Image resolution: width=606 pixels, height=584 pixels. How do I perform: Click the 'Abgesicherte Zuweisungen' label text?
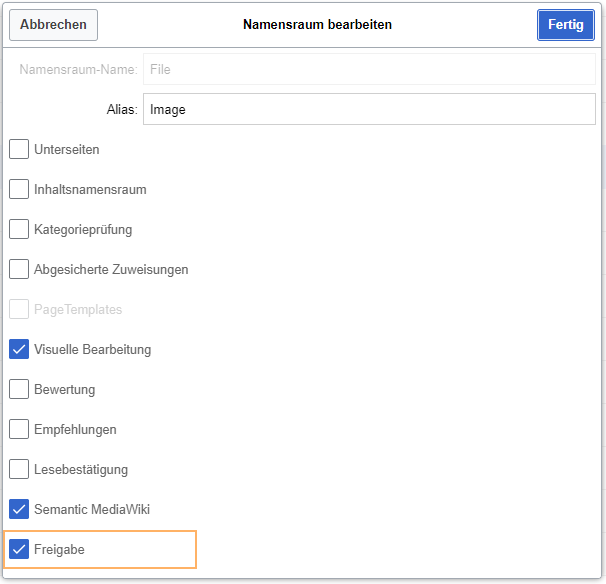pos(111,270)
